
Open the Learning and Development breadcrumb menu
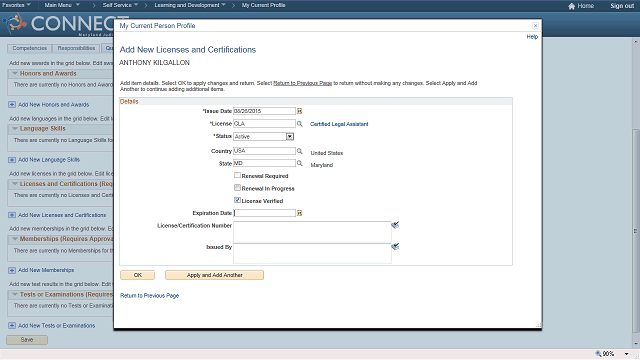tap(190, 5)
